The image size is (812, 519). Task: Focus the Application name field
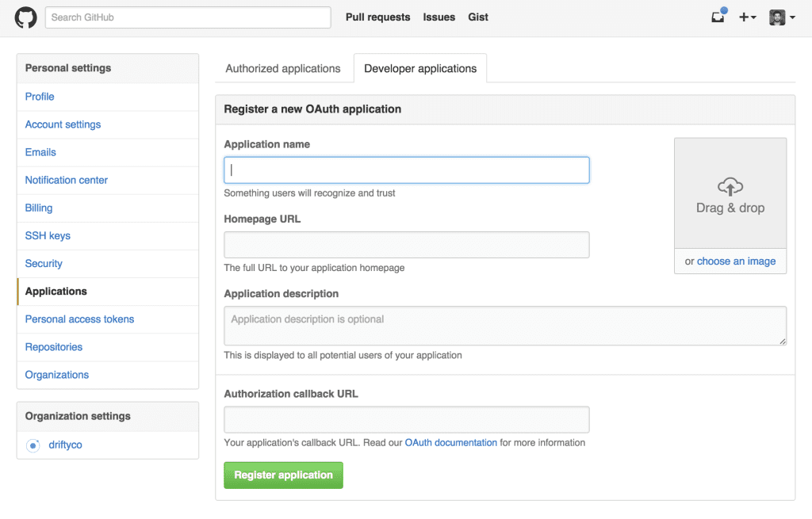click(406, 170)
